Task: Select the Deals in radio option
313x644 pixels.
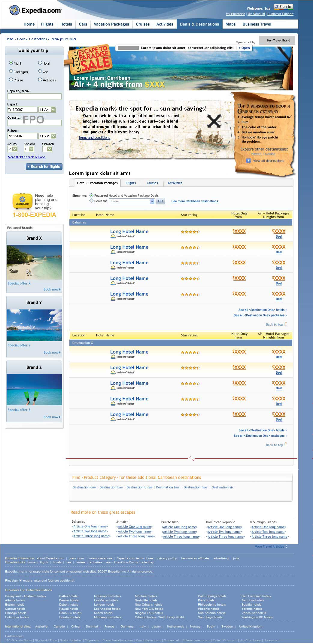Action: coord(92,201)
